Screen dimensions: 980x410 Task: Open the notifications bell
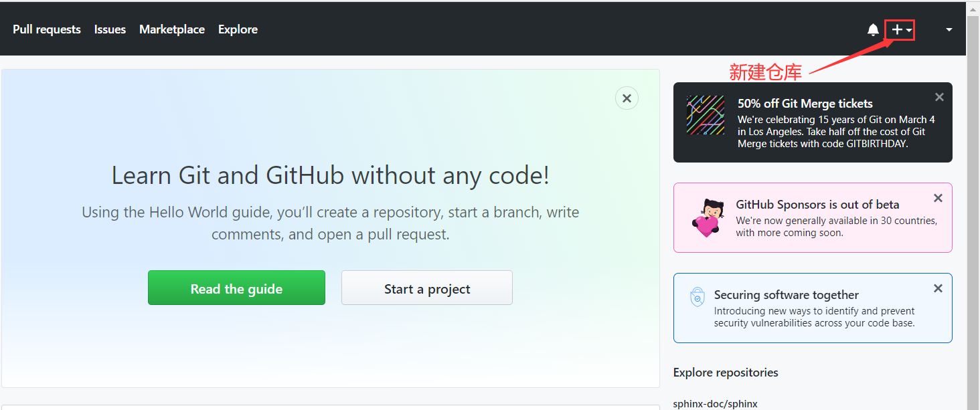tap(873, 29)
